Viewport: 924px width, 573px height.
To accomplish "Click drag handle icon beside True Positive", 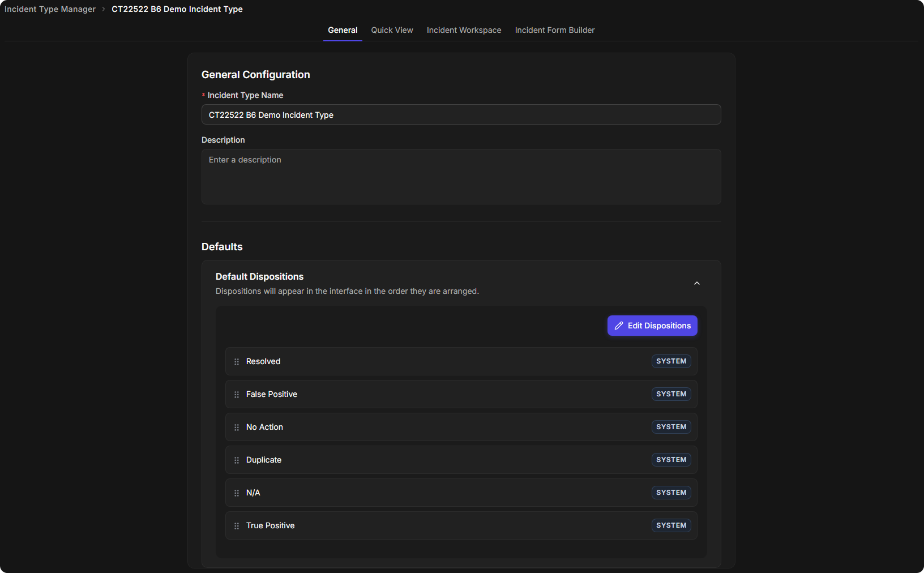I will coord(237,525).
